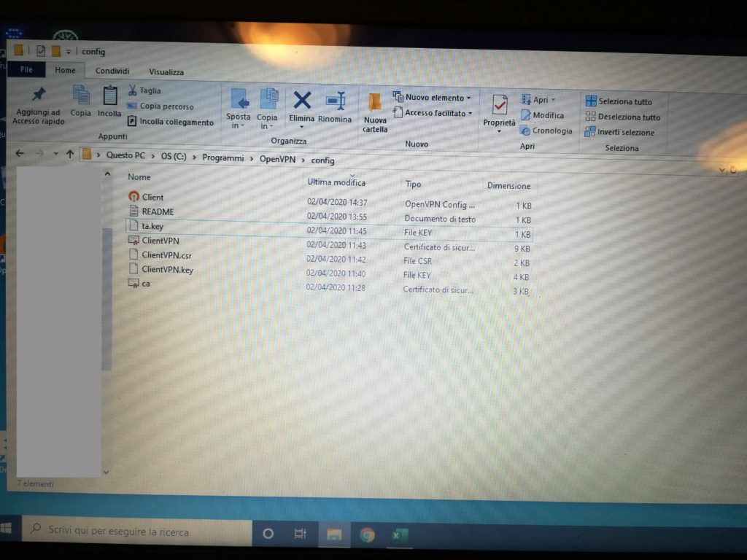This screenshot has width=747, height=560.
Task: Click the Copia clipboard icon in Appunti
Action: (81, 95)
